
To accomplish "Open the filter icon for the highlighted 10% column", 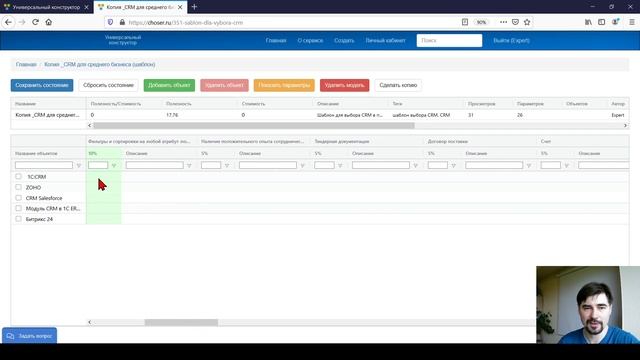I will (114, 165).
